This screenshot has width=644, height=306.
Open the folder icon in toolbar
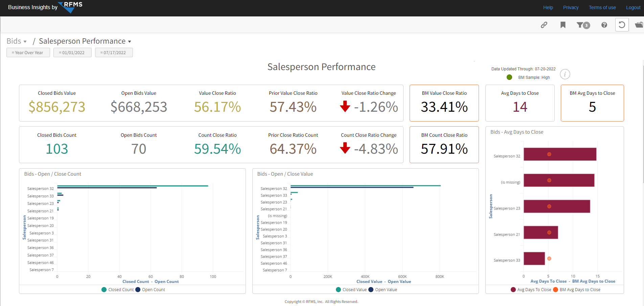point(639,25)
